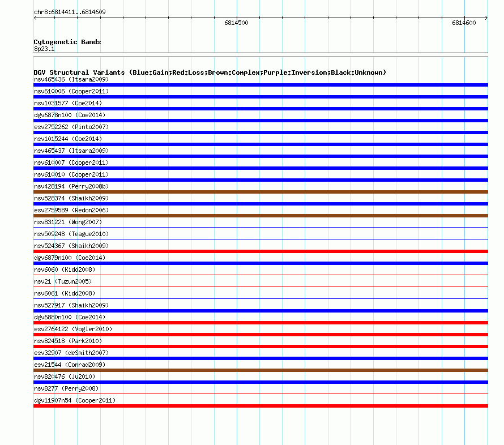This screenshot has height=445, width=504.
Task: Select the red bar under dgv6880n100
Action: [x=260, y=323]
